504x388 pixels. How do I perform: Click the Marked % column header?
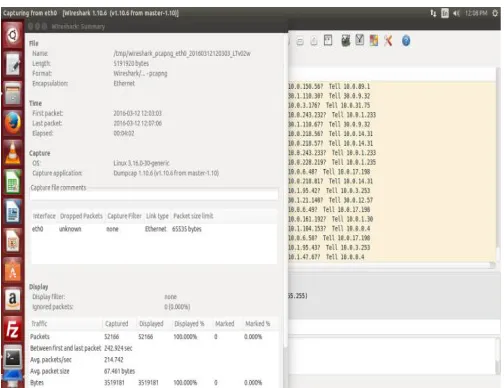pos(257,324)
